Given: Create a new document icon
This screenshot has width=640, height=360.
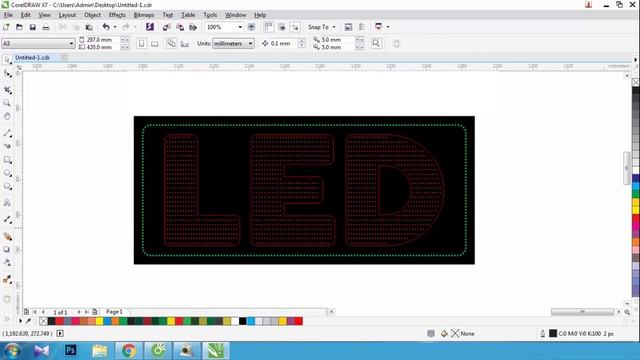Looking at the screenshot, I should coord(6,27).
